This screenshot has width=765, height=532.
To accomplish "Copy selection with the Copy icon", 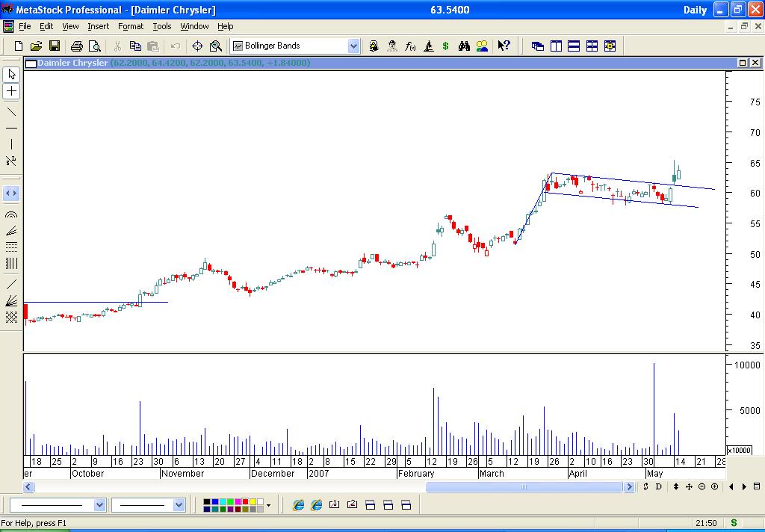I will (x=135, y=46).
